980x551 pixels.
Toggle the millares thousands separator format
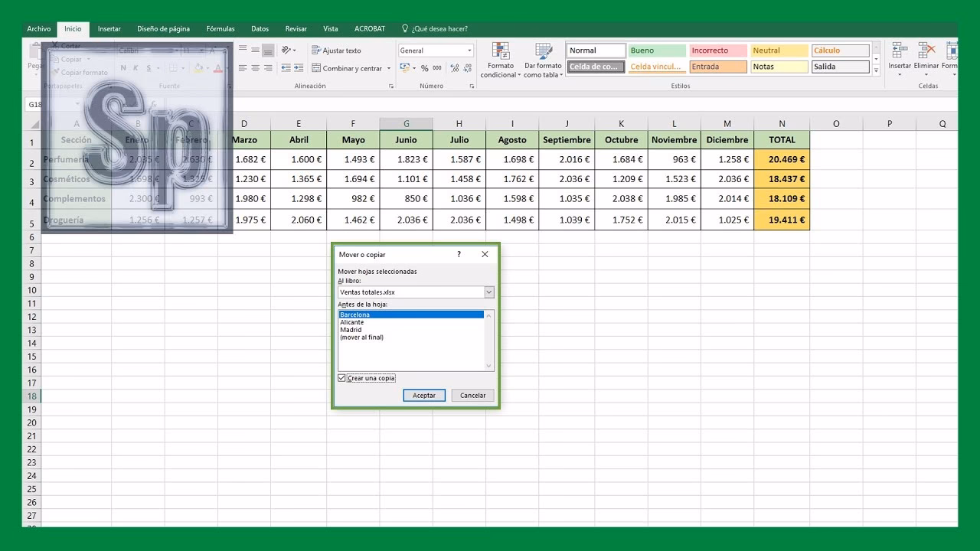point(436,68)
